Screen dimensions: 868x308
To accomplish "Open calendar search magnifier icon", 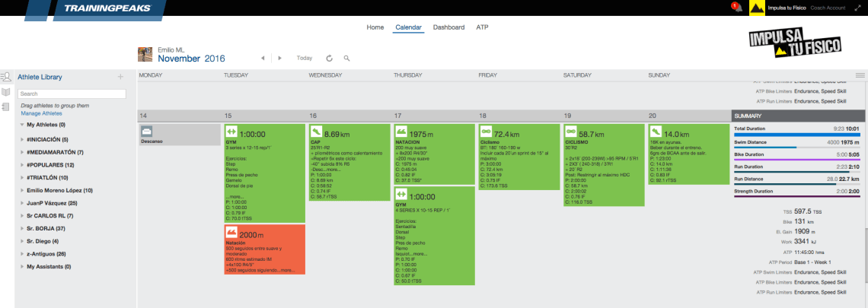I will pyautogui.click(x=346, y=58).
